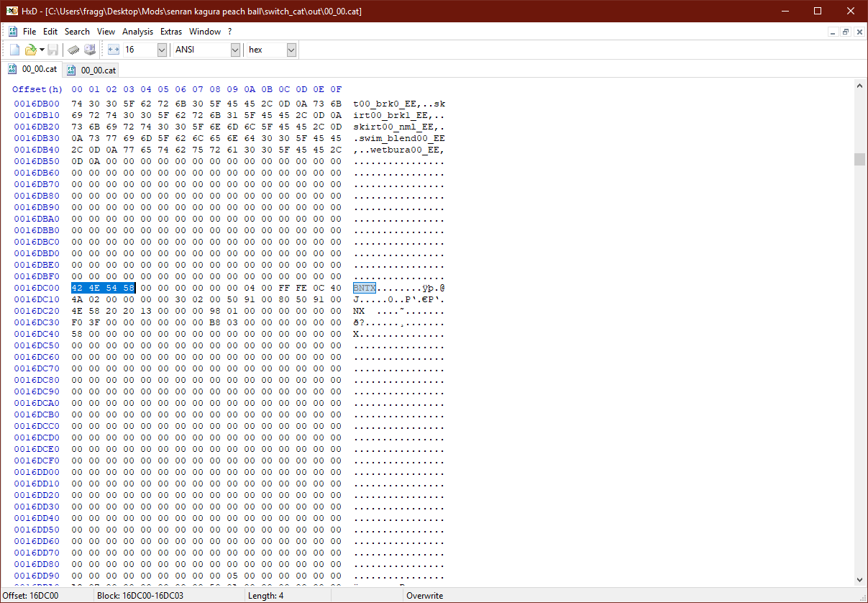Screen dimensions: 868x603
Task: Close the inner document with X icon
Action: (x=858, y=32)
